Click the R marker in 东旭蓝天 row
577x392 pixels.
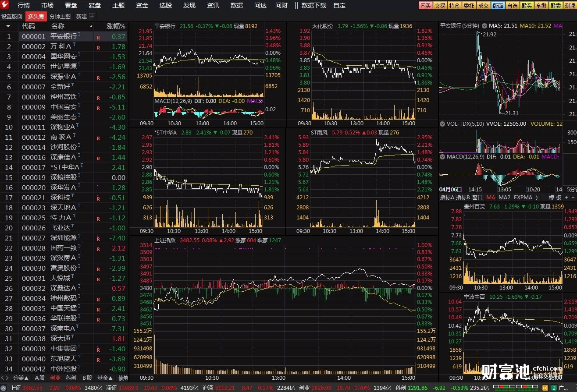tap(98, 359)
